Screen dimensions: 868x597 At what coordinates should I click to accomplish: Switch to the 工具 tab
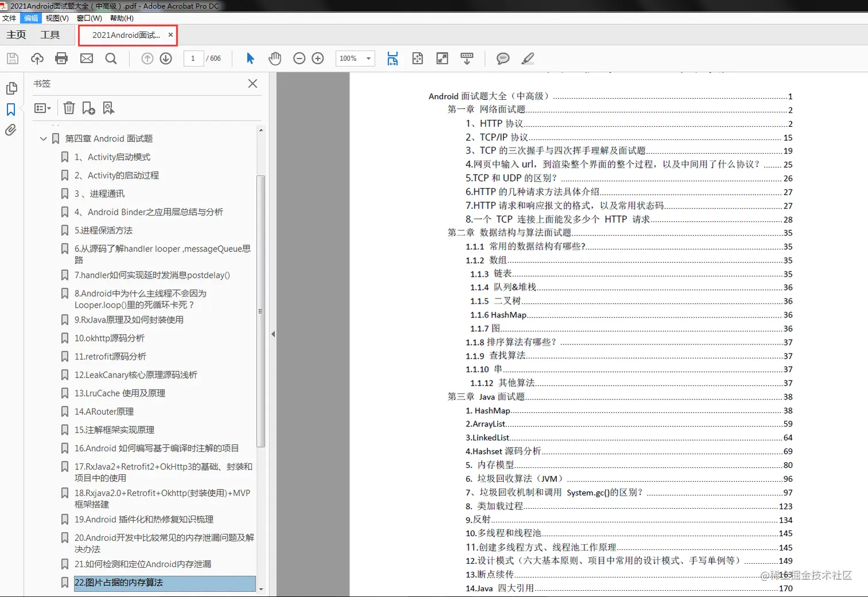coord(50,35)
